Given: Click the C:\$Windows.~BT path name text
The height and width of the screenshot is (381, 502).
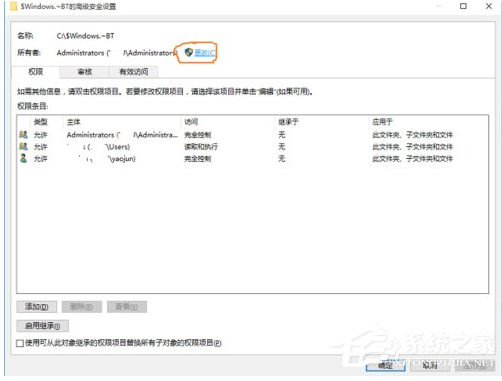Looking at the screenshot, I should coord(86,36).
